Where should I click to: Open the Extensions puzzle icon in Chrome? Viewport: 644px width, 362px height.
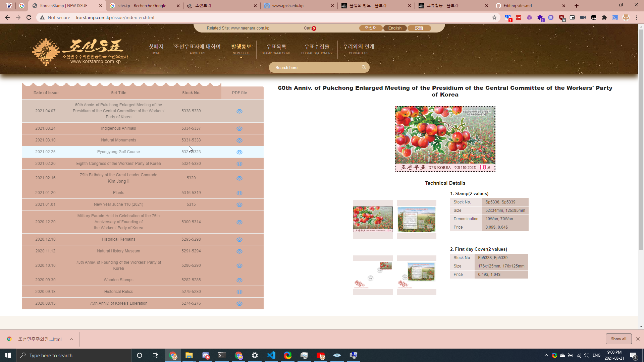point(604,17)
